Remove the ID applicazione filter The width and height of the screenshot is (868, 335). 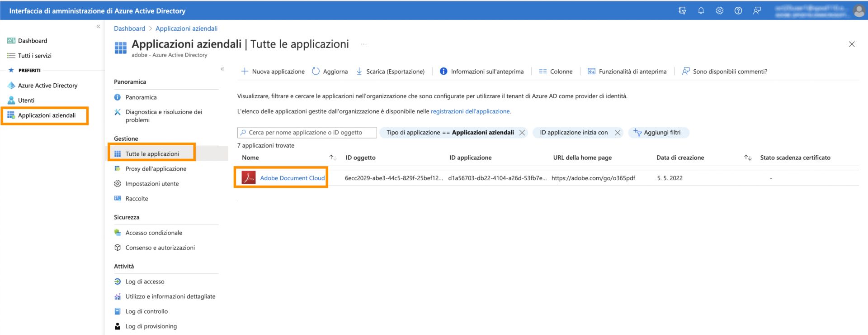pyautogui.click(x=618, y=133)
